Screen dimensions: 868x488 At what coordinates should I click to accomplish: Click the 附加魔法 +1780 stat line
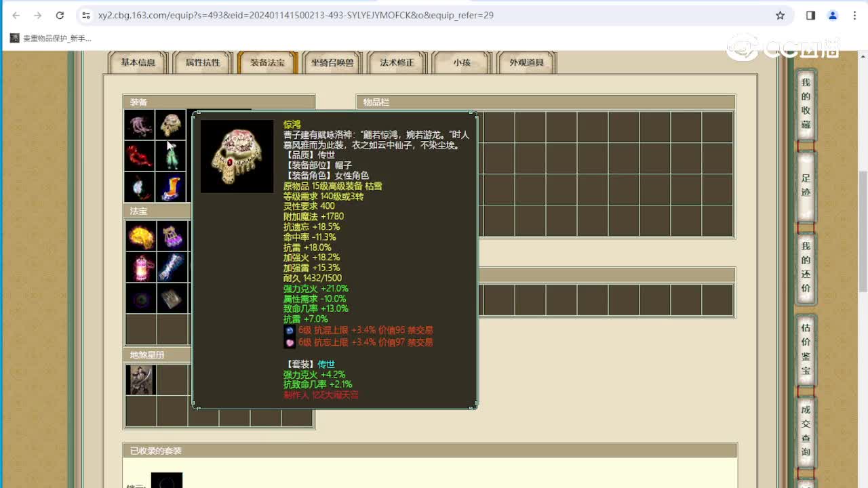pos(313,217)
